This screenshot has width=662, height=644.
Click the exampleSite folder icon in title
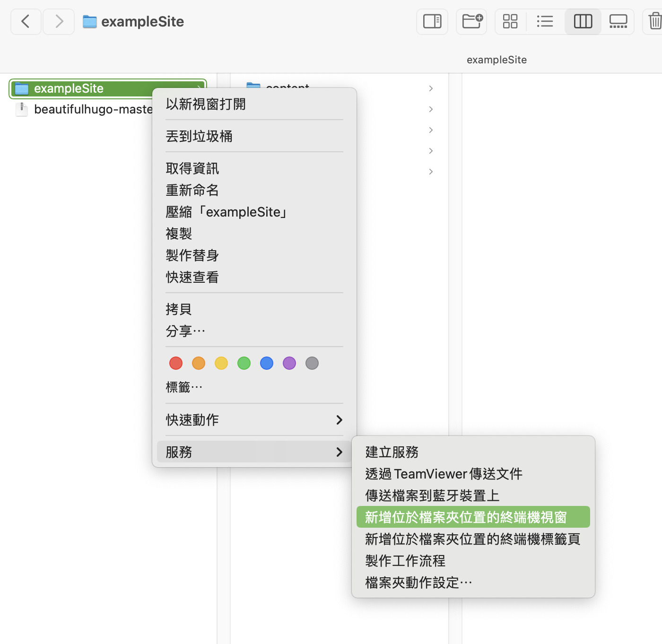pyautogui.click(x=90, y=22)
